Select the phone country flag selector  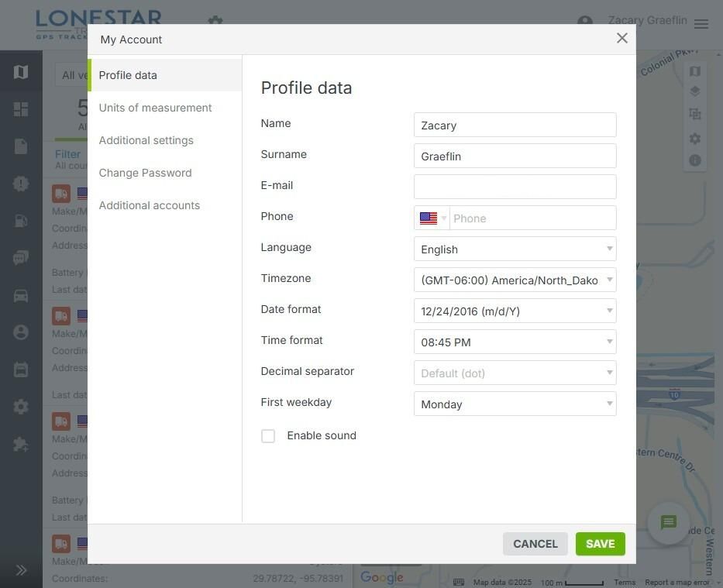click(x=432, y=218)
